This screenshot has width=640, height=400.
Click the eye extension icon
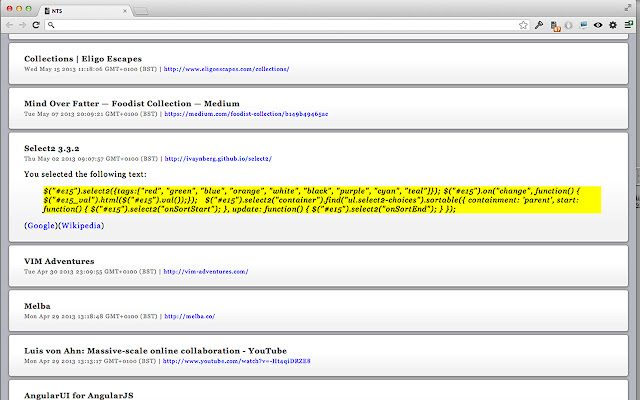tap(598, 25)
